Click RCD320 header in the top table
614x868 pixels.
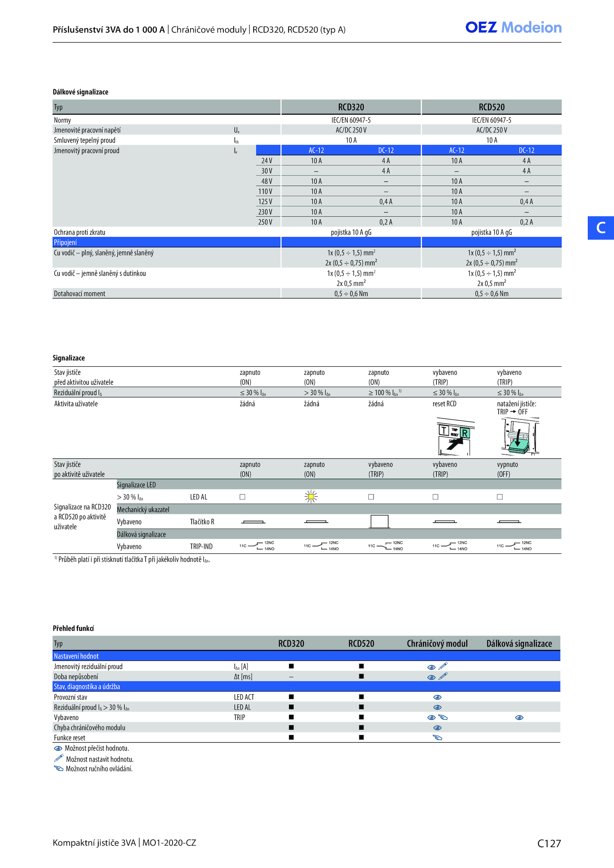click(x=351, y=107)
